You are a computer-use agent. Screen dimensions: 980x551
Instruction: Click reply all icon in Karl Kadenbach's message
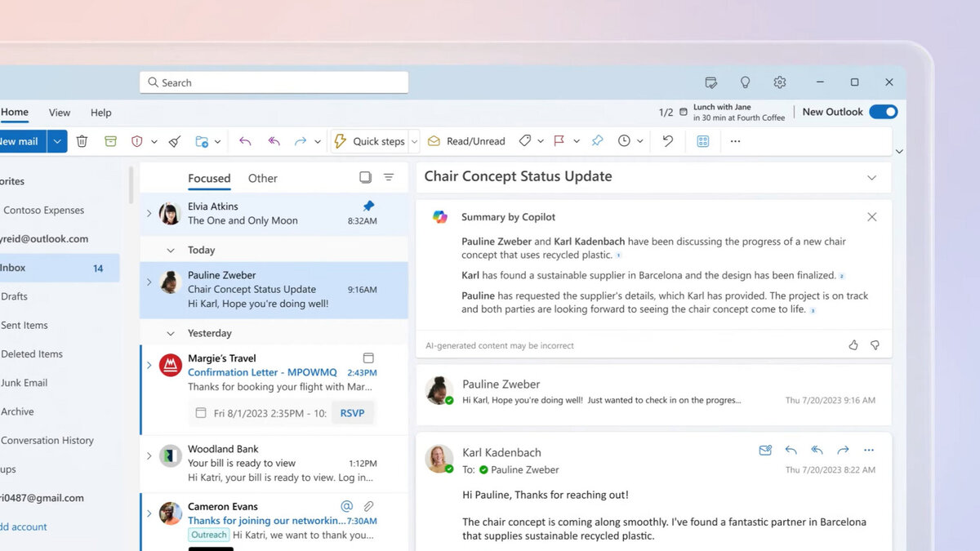point(817,450)
